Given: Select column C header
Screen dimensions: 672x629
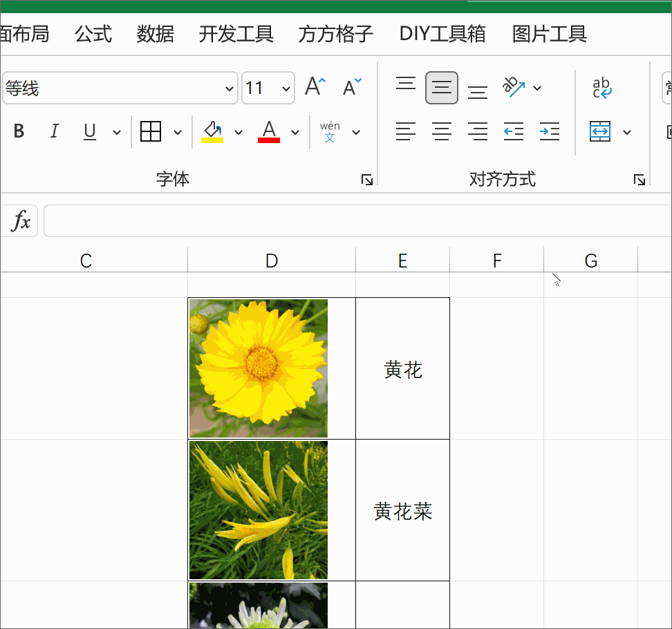Looking at the screenshot, I should click(x=94, y=260).
